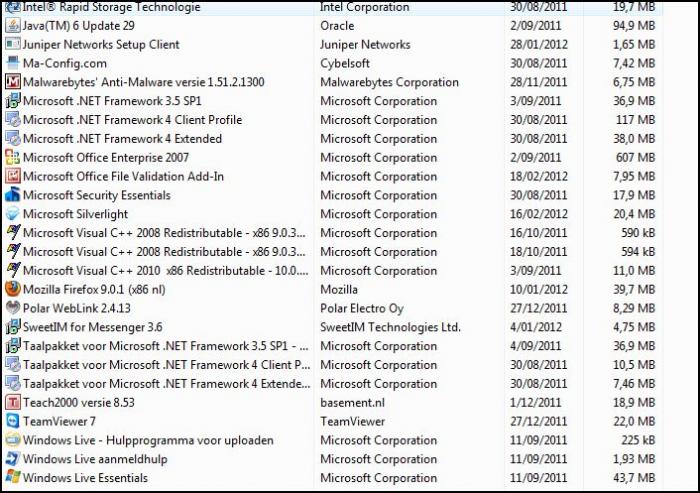Click the Java 6 Update 29 icon
The width and height of the screenshot is (700, 493).
12,25
